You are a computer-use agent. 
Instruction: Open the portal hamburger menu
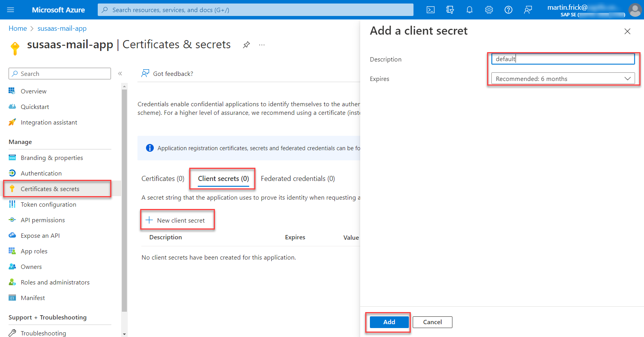click(x=11, y=10)
